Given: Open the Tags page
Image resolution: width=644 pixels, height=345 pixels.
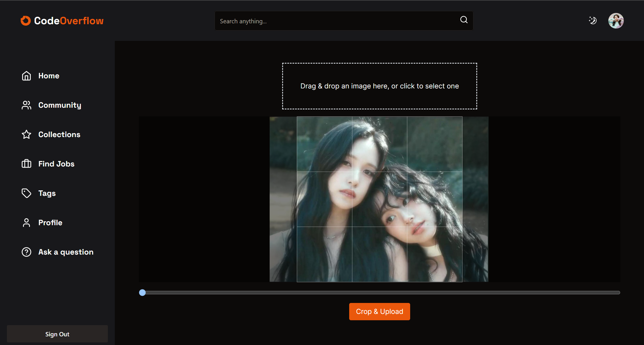Looking at the screenshot, I should [47, 193].
